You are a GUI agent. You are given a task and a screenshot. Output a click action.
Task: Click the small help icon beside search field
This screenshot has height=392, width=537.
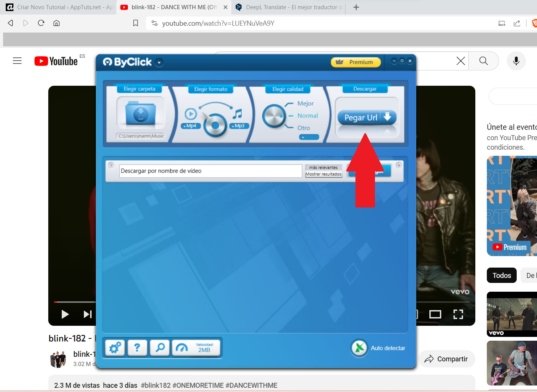pos(111,165)
